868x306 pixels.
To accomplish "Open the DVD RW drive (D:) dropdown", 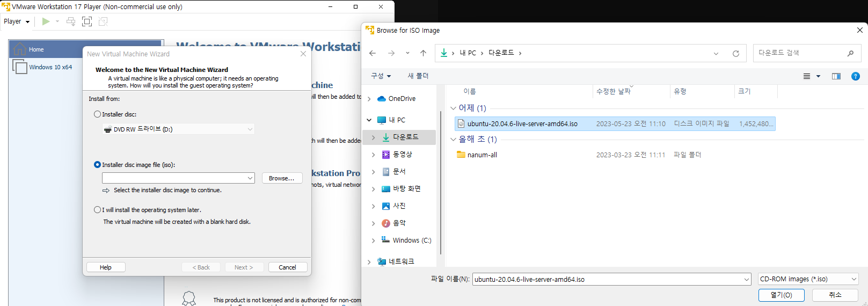I will (x=178, y=129).
